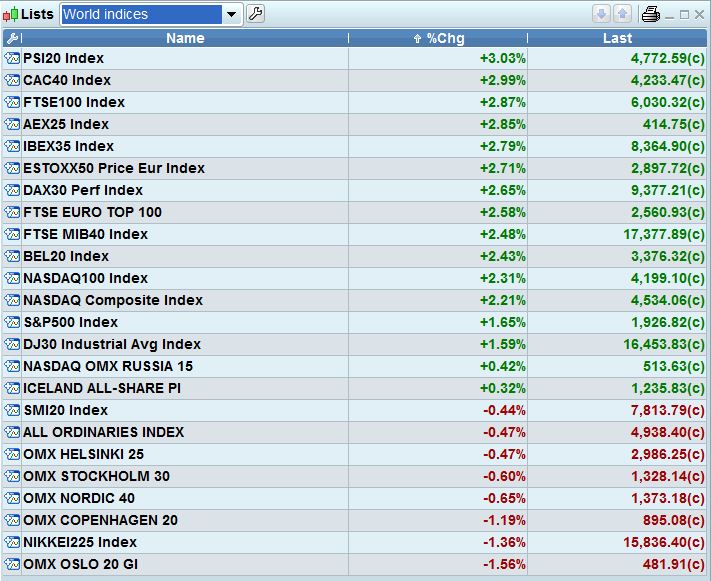Open chart icon for CAC40 Index

(12, 80)
